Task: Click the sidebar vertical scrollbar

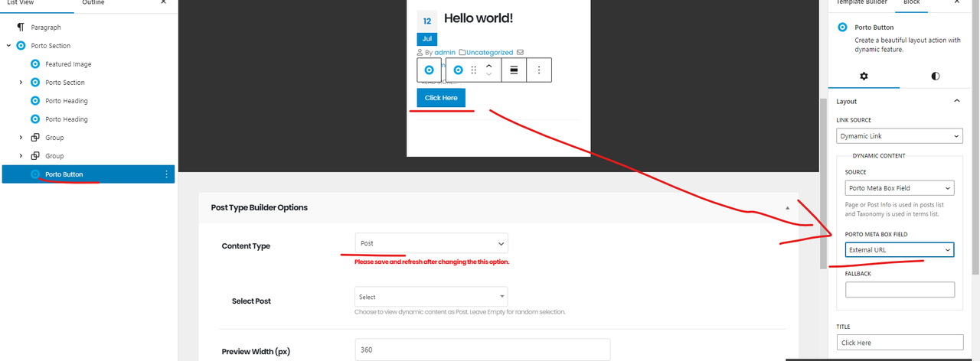Action: pos(975,138)
